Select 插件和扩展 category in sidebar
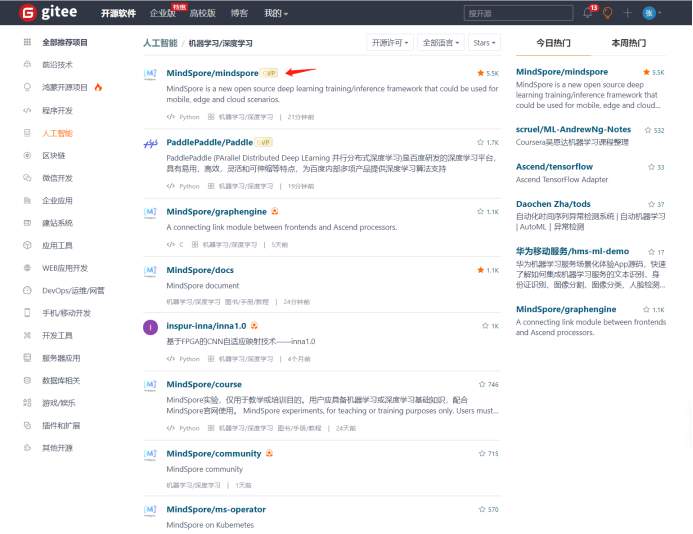The image size is (693, 534). pos(61,425)
